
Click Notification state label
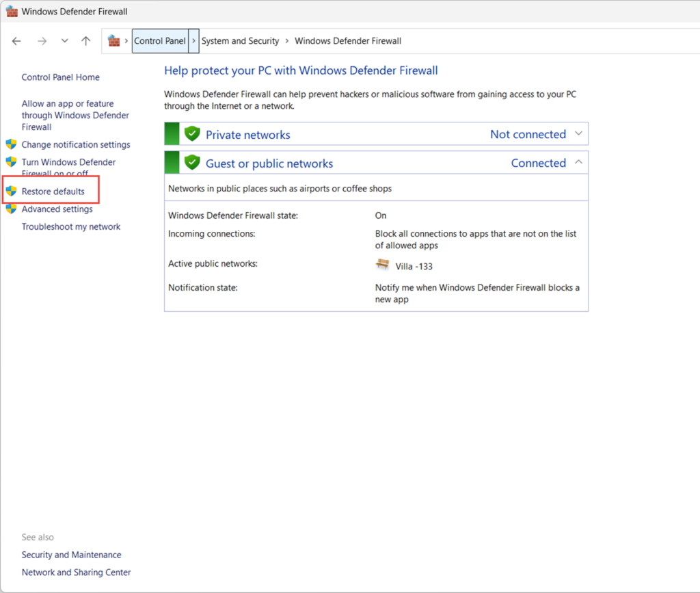(202, 287)
